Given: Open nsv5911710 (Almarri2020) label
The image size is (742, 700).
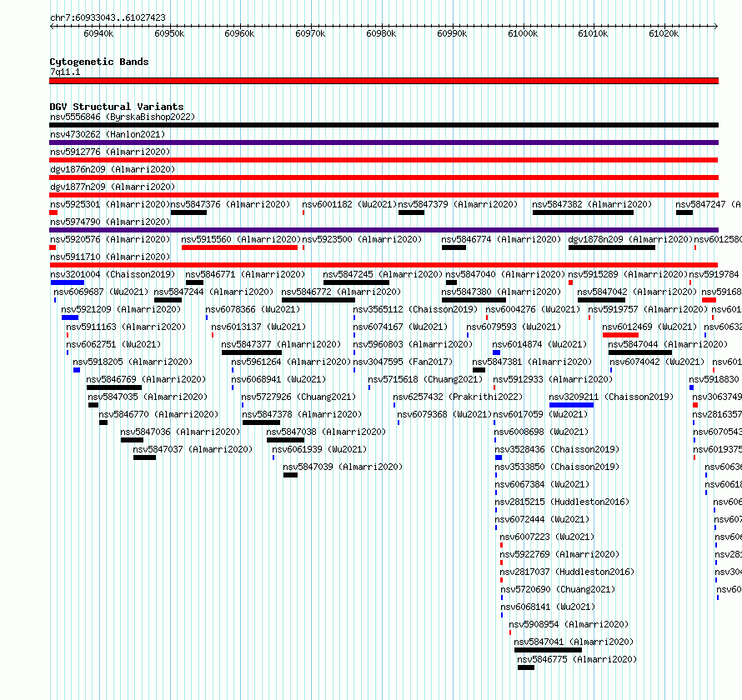Looking at the screenshot, I should [110, 257].
